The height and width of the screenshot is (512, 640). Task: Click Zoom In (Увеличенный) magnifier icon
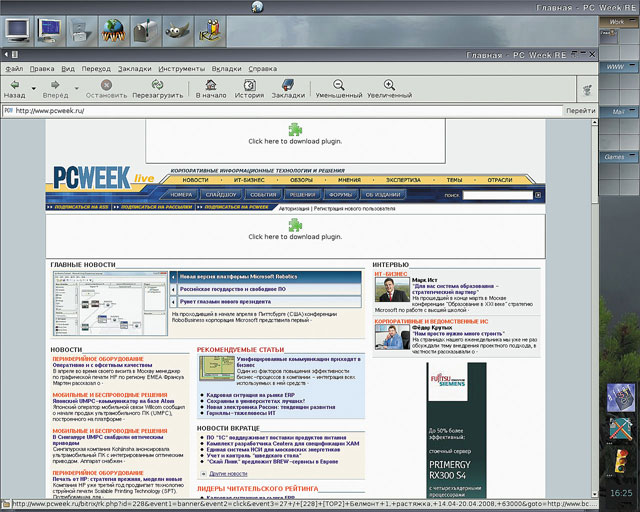click(x=389, y=85)
